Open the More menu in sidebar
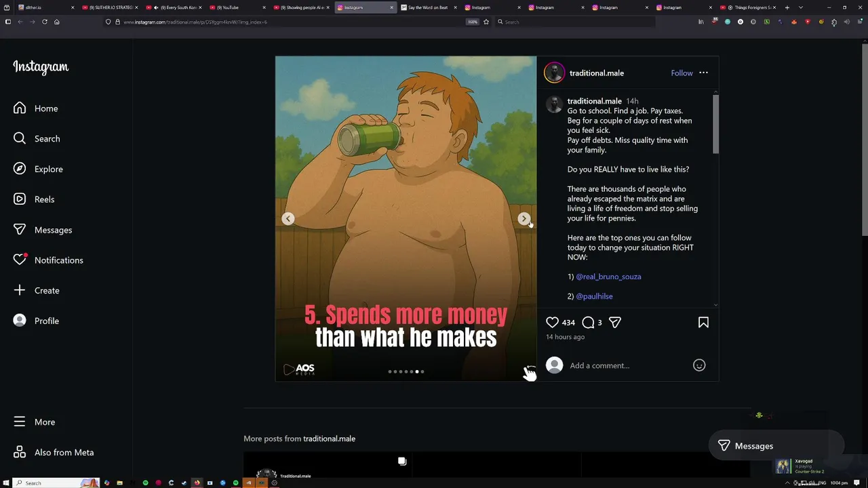 point(34,422)
